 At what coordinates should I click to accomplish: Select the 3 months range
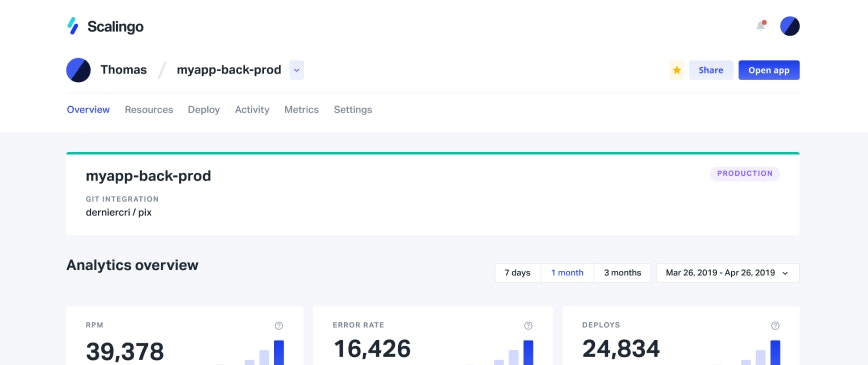click(622, 273)
